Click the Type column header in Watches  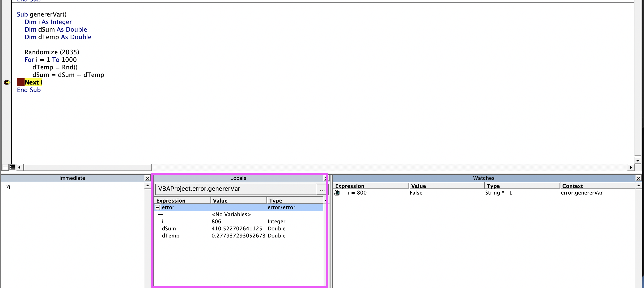point(522,186)
